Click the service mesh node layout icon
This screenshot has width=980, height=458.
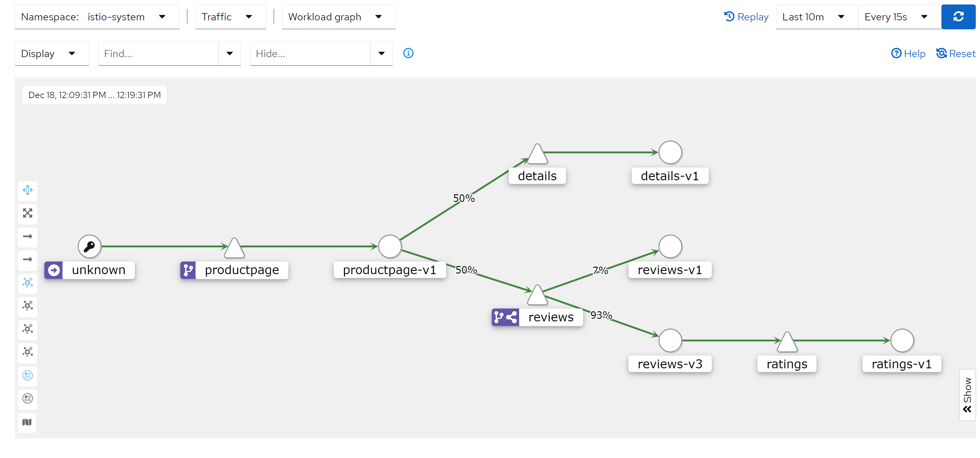pos(27,283)
